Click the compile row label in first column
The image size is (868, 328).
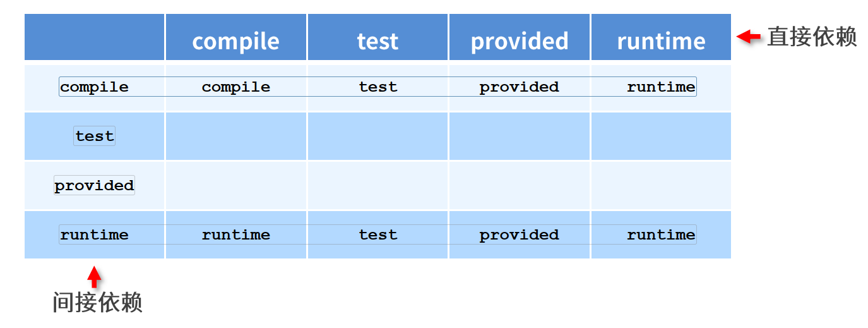coord(94,87)
